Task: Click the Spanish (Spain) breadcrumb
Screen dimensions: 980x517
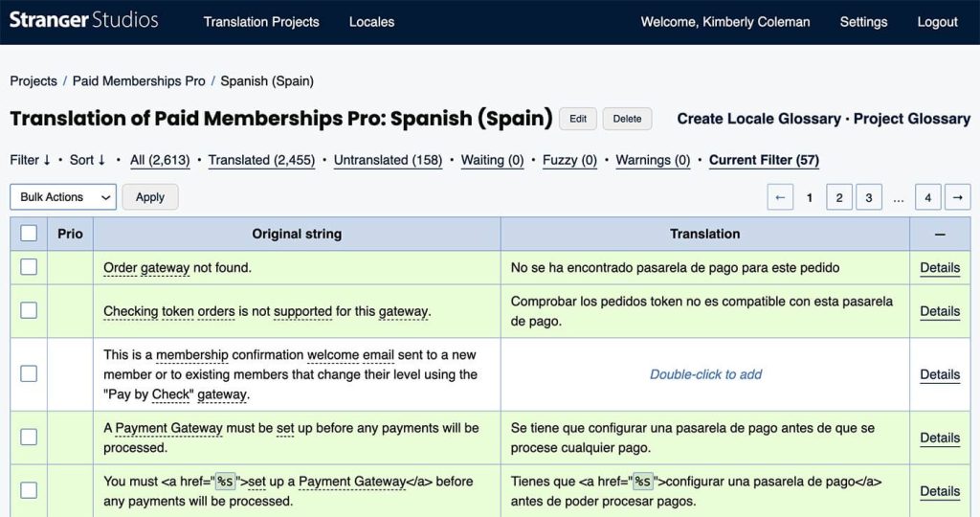Action: [x=267, y=81]
